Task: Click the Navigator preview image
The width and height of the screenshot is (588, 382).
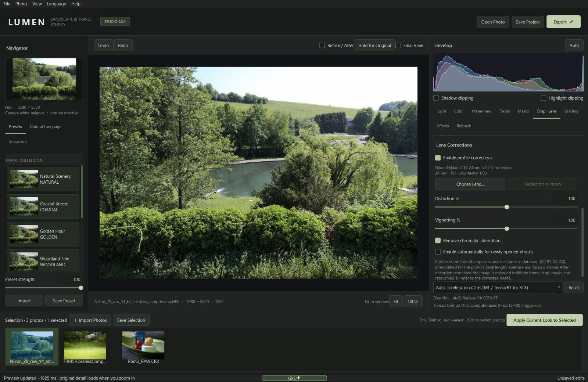Action: 44,79
